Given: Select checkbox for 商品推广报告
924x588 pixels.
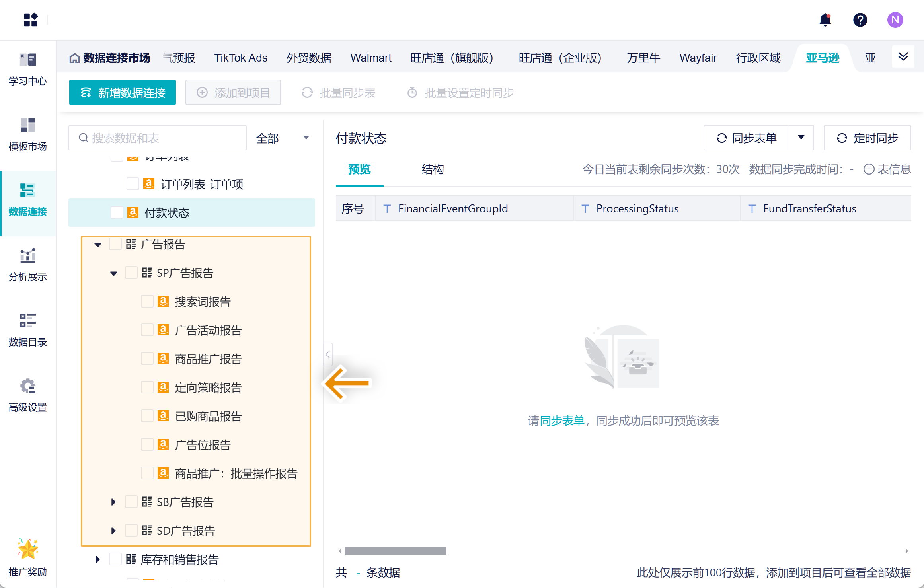Looking at the screenshot, I should pyautogui.click(x=147, y=358).
